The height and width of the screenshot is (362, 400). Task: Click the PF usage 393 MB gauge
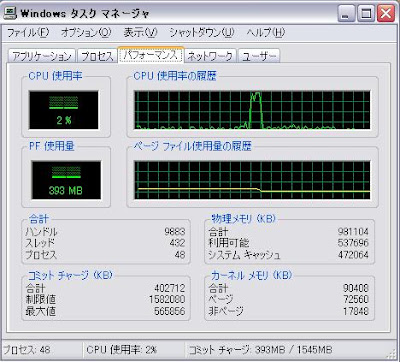(66, 180)
